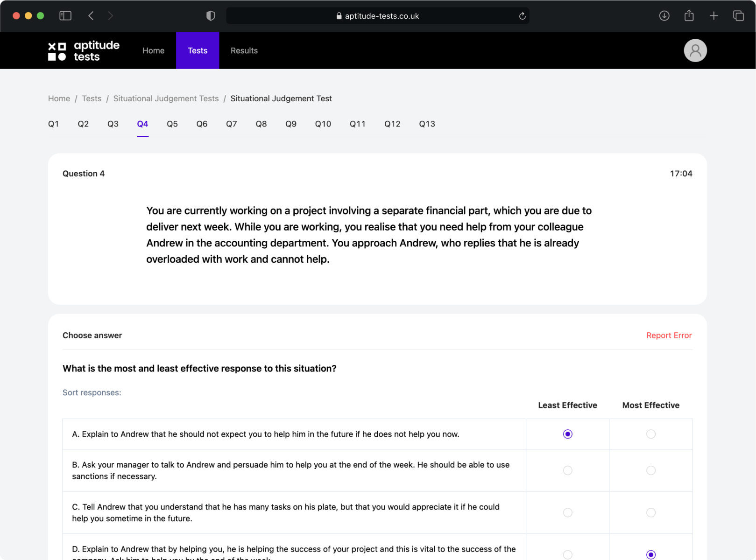This screenshot has height=560, width=756.
Task: Show tab overview icon
Action: pyautogui.click(x=738, y=16)
